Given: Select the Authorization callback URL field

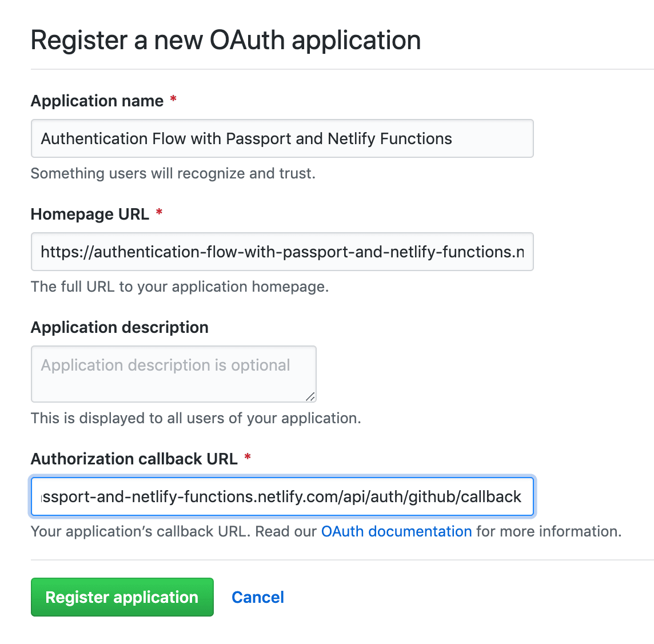Looking at the screenshot, I should (x=282, y=496).
